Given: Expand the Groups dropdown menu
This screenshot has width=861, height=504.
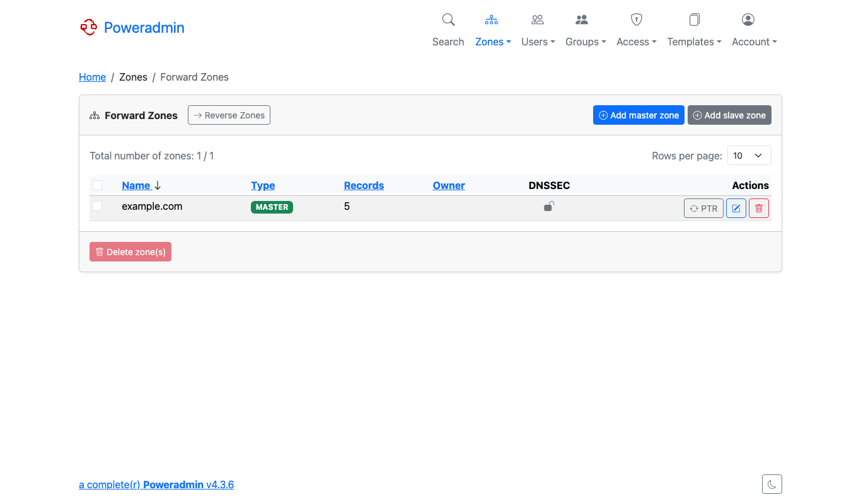Looking at the screenshot, I should click(x=586, y=42).
